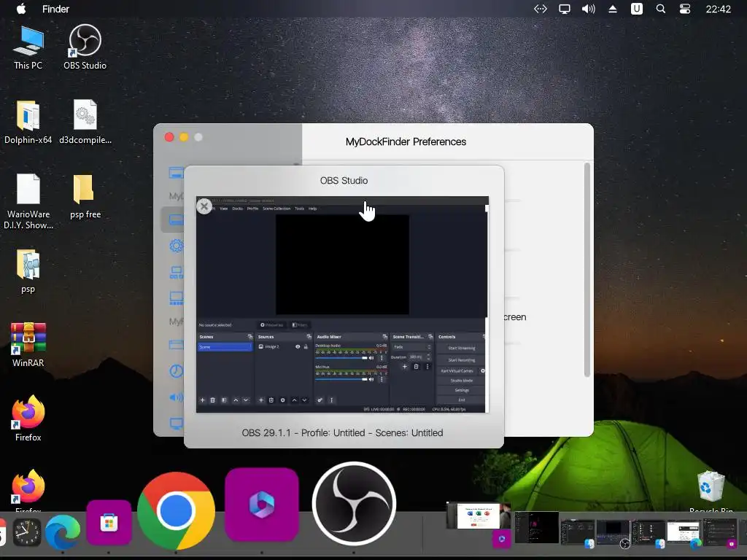Restore the minimized dark window with pink graphic

click(x=536, y=527)
